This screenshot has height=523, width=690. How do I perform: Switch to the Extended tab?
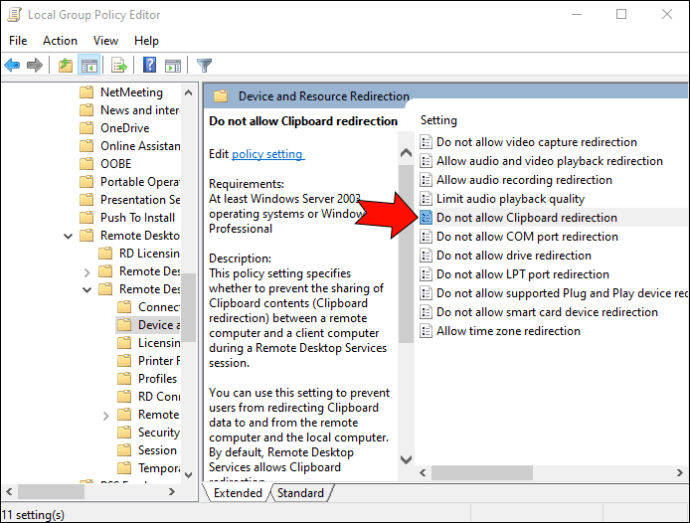click(238, 493)
